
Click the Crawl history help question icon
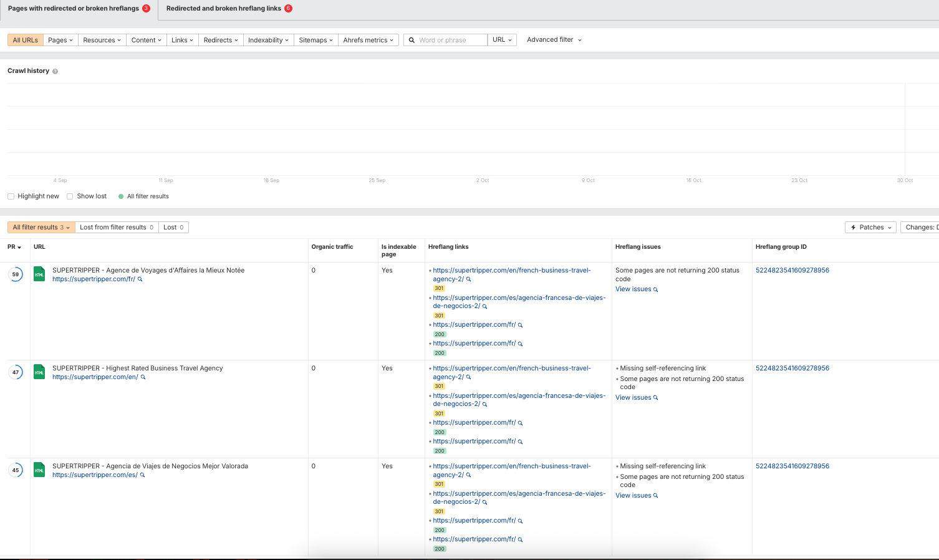coord(55,72)
